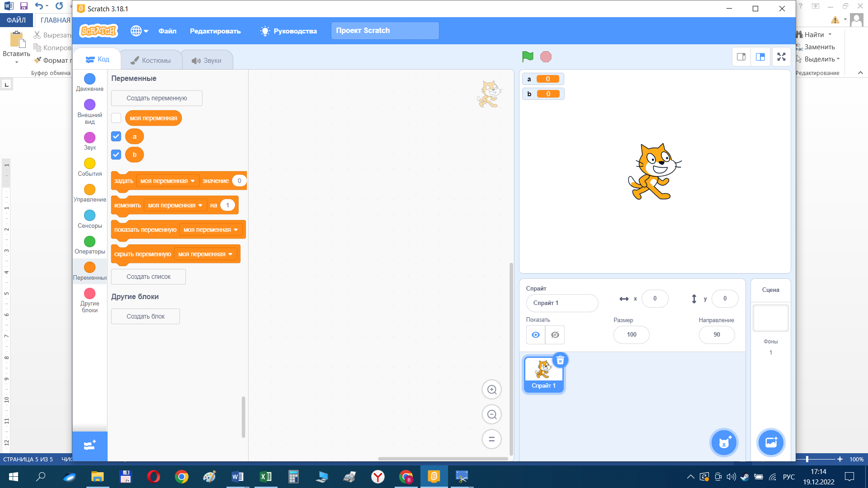Open the add extension button
Screen dimensions: 868x488
(90, 446)
